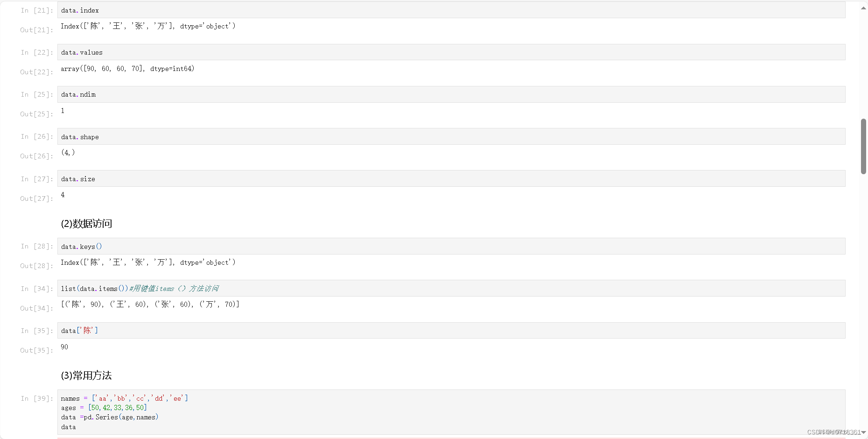Image resolution: width=868 pixels, height=439 pixels.
Task: Click the data.index code cell
Action: (x=451, y=10)
